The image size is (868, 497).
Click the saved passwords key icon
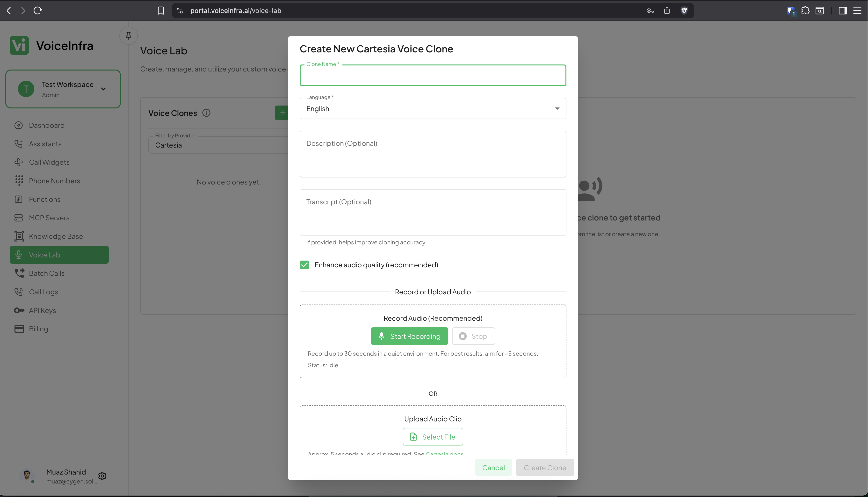[x=651, y=11]
